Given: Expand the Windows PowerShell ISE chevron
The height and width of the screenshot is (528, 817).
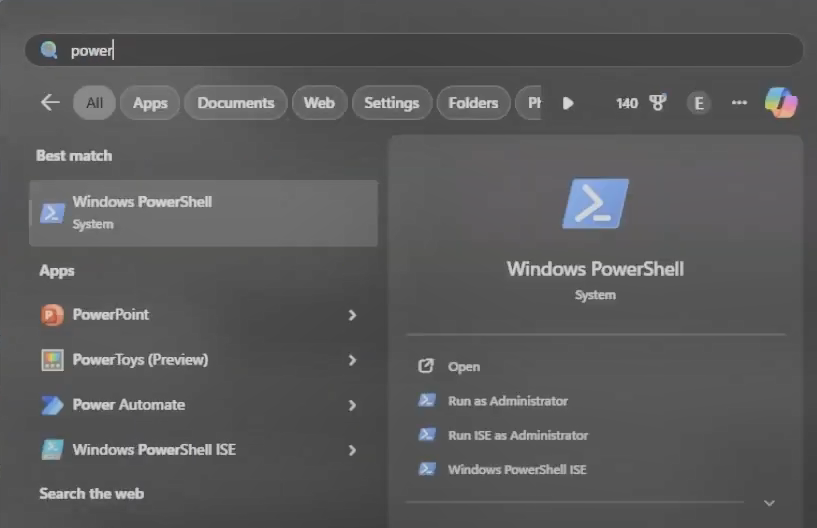Looking at the screenshot, I should coord(353,450).
